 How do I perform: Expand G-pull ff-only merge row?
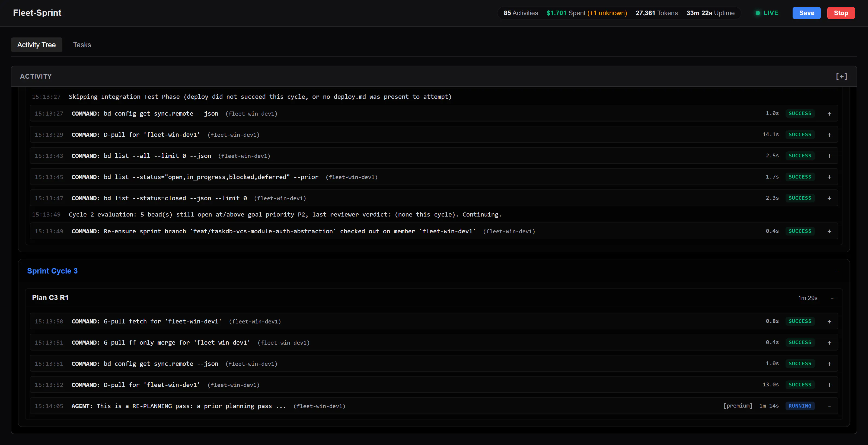click(x=829, y=342)
